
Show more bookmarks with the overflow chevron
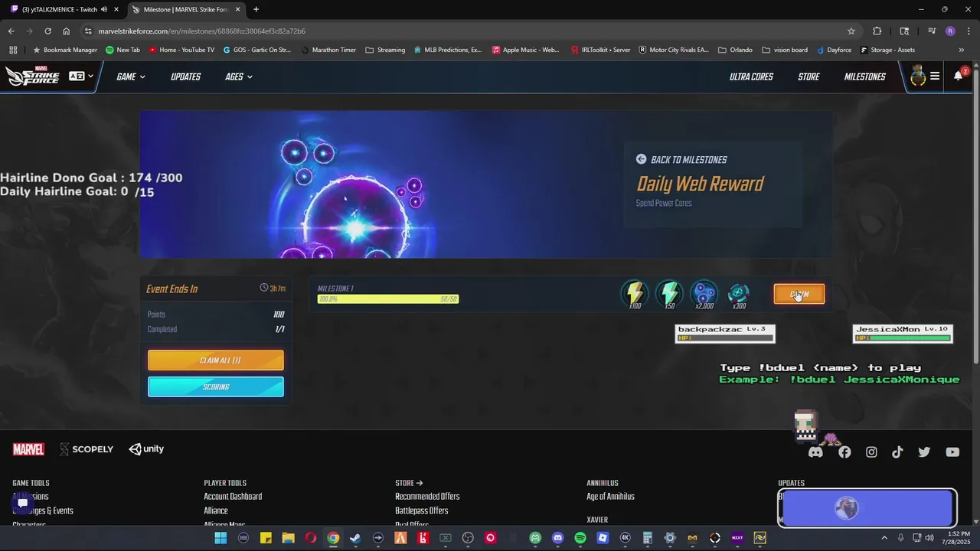pyautogui.click(x=962, y=50)
